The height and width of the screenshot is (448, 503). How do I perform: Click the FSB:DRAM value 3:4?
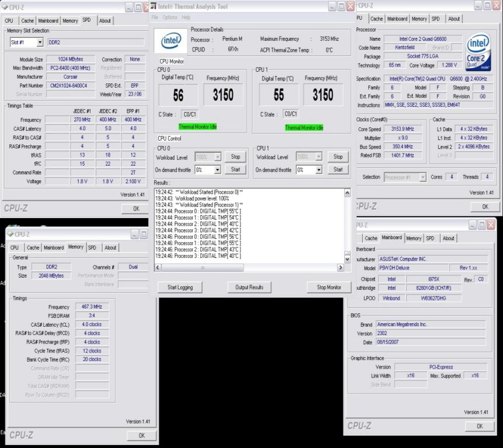click(92, 316)
